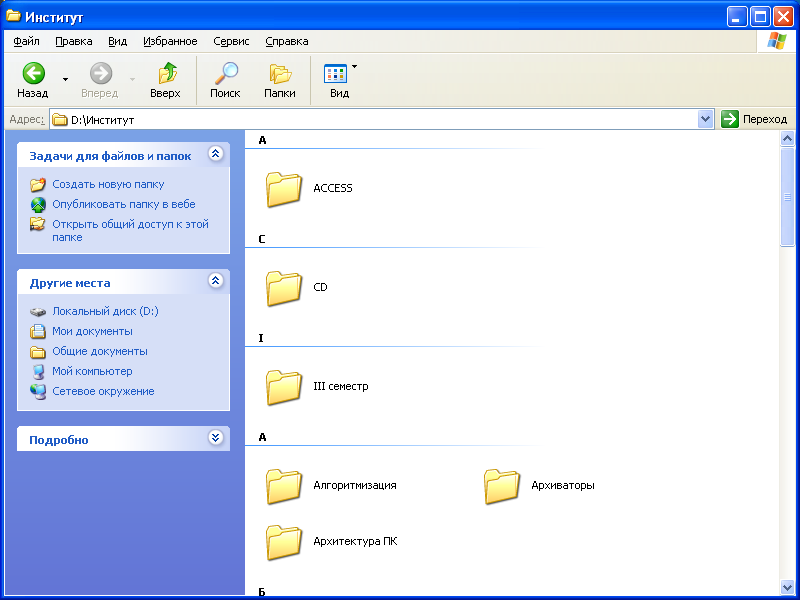
Task: Click the III семестр folder icon
Action: click(284, 387)
